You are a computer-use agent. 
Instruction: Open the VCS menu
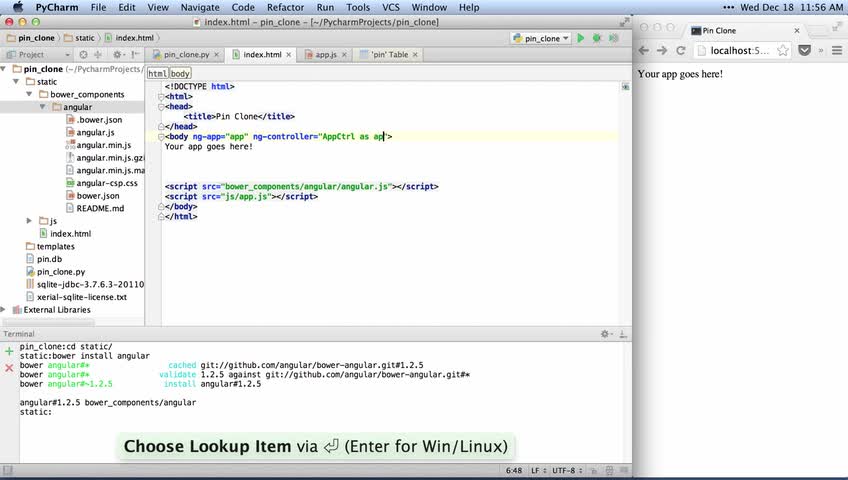coord(391,8)
